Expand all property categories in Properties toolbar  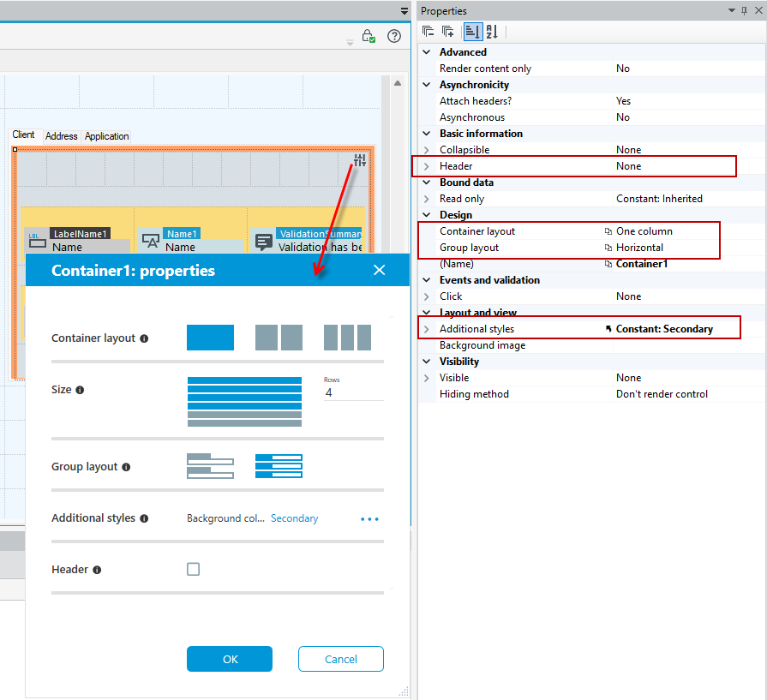click(x=447, y=32)
